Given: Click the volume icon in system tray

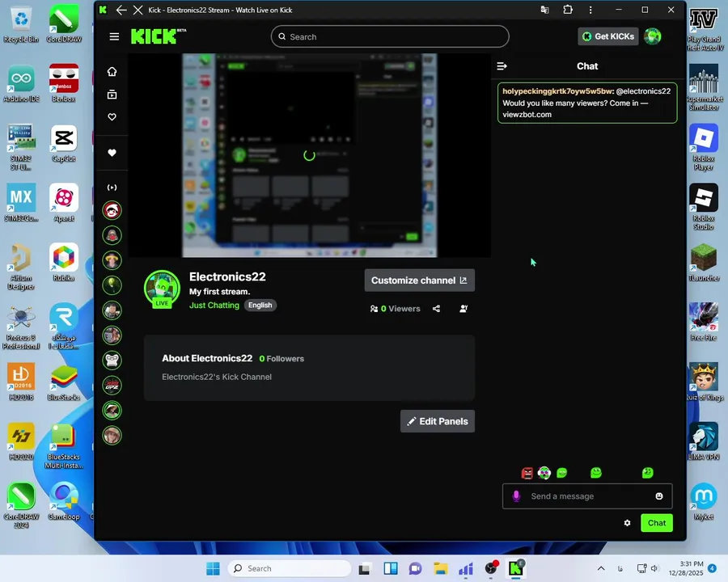Looking at the screenshot, I should point(654,568).
